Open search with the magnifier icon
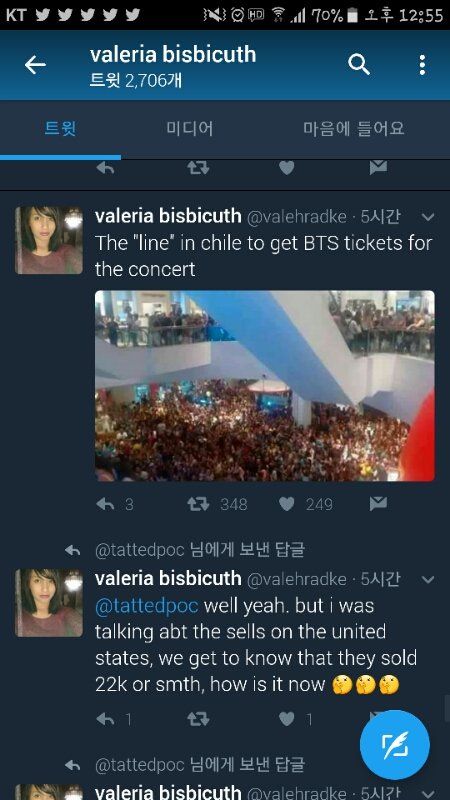Image resolution: width=450 pixels, height=800 pixels. (x=359, y=65)
